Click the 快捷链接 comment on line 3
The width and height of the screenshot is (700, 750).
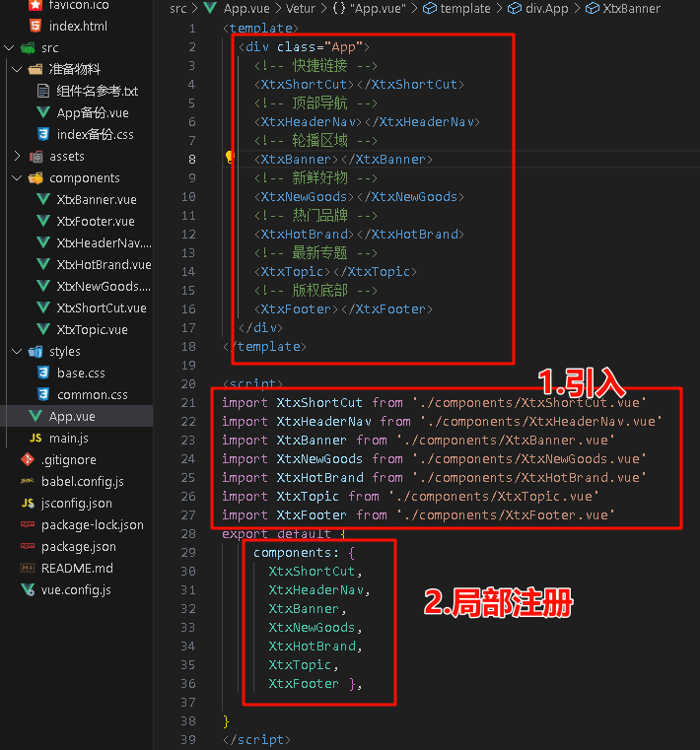pos(315,65)
